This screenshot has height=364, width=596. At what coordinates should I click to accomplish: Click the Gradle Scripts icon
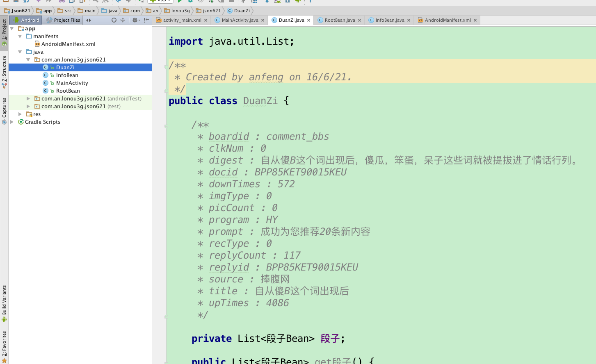[x=21, y=122]
